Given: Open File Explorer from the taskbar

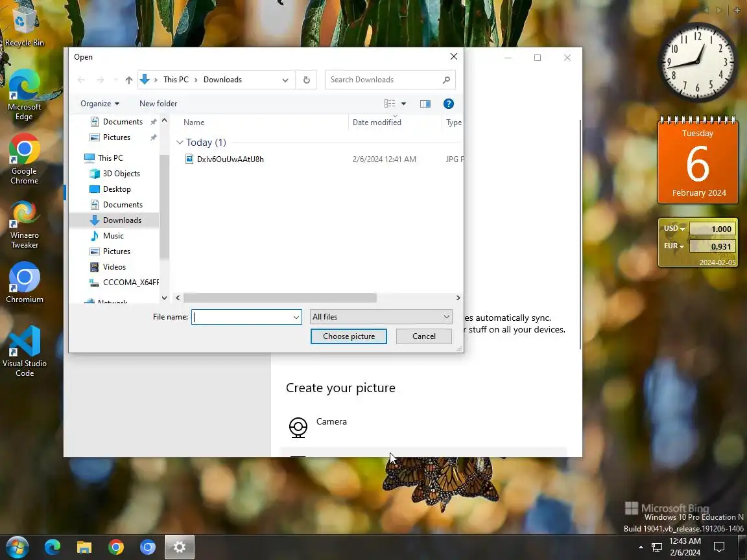Looking at the screenshot, I should (x=84, y=547).
